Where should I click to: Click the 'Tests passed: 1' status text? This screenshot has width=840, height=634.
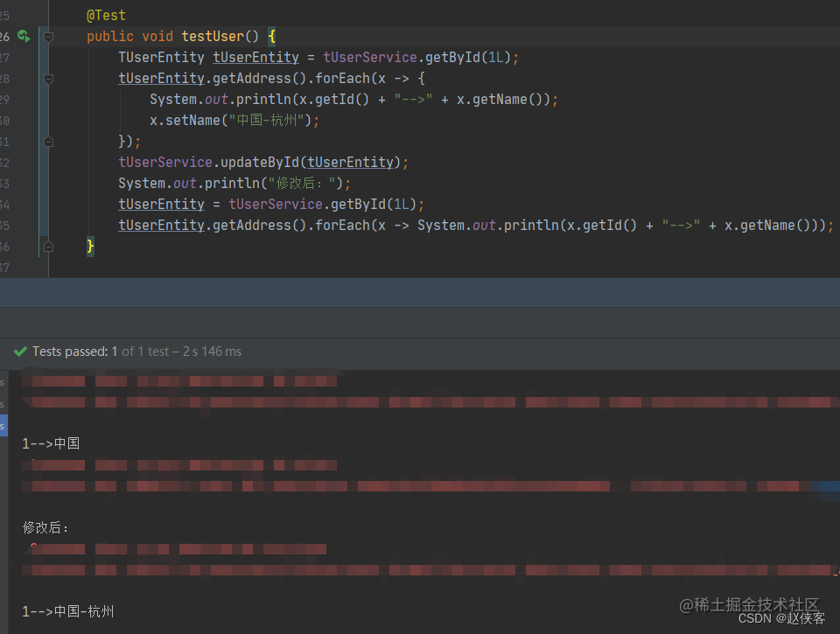(74, 352)
